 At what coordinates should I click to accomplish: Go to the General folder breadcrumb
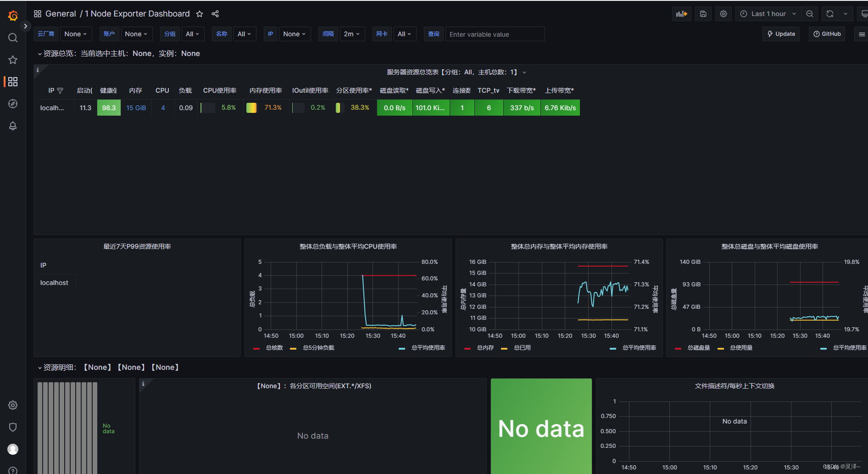61,14
